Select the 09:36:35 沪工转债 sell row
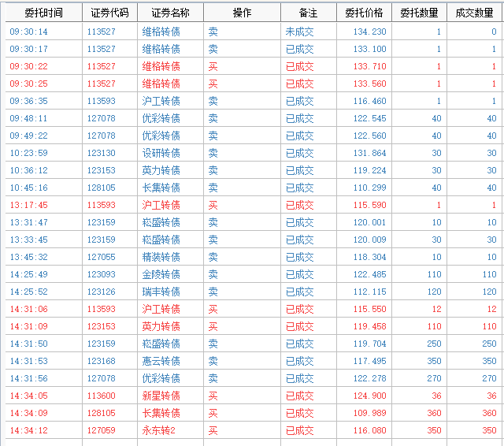This screenshot has width=504, height=446. click(254, 102)
